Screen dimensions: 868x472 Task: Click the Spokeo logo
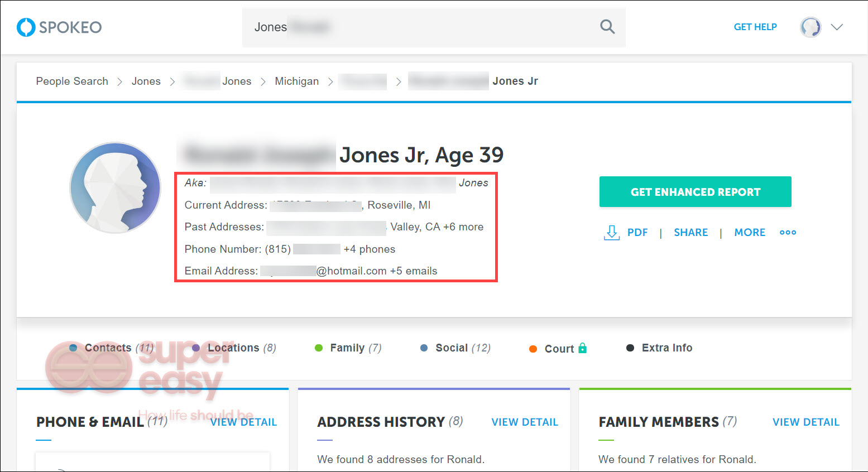pyautogui.click(x=59, y=27)
